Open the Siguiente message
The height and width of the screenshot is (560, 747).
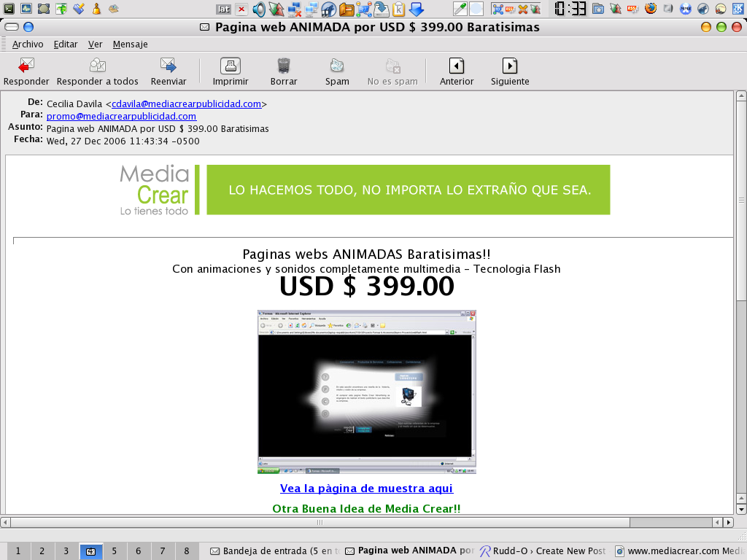coord(509,69)
